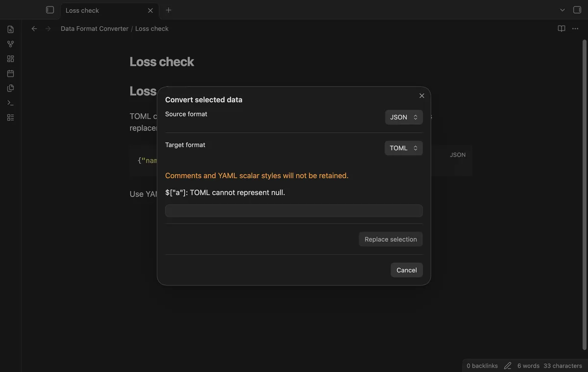Open templates icon in ribbon
588x372 pixels.
(x=10, y=88)
